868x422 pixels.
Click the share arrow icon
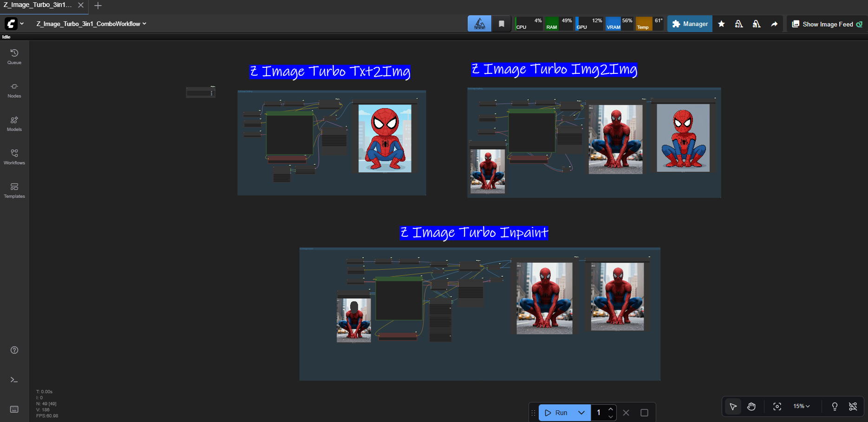pyautogui.click(x=774, y=24)
